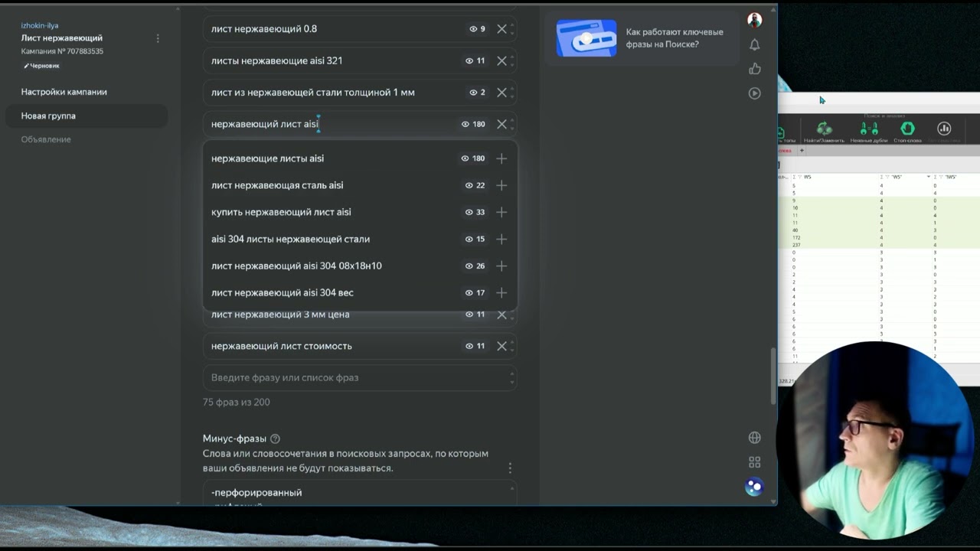Open the video tutorials play icon
Image resolution: width=980 pixels, height=551 pixels.
coord(755,93)
